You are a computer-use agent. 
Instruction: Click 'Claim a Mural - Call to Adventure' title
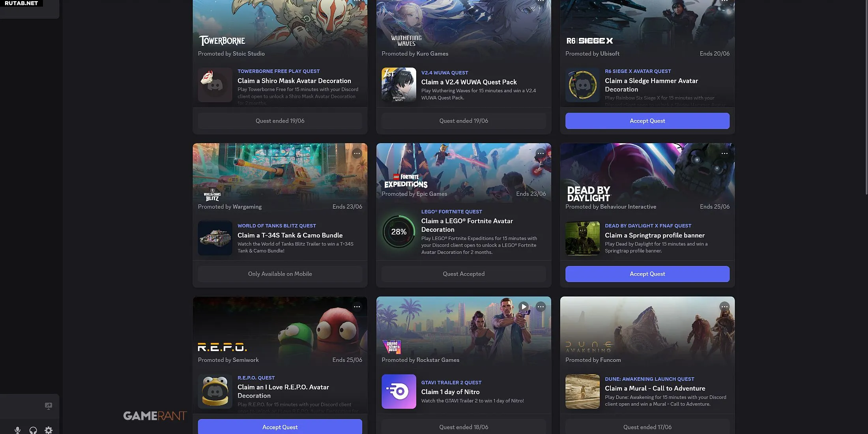click(x=655, y=388)
